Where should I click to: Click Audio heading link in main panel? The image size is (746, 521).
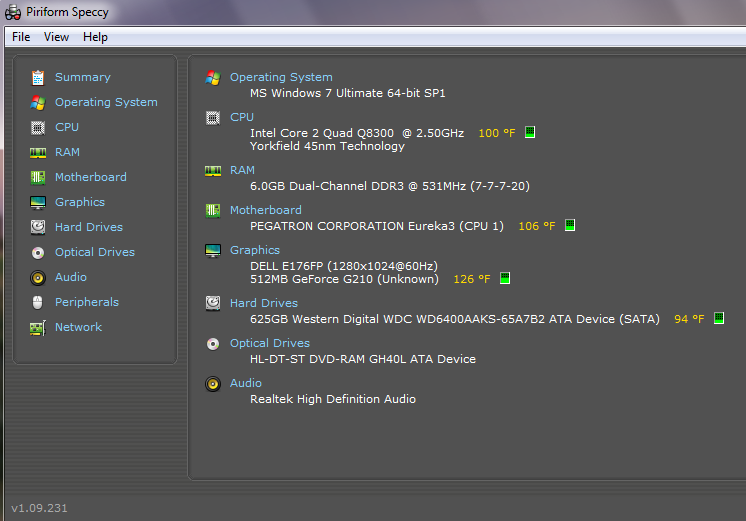point(245,383)
